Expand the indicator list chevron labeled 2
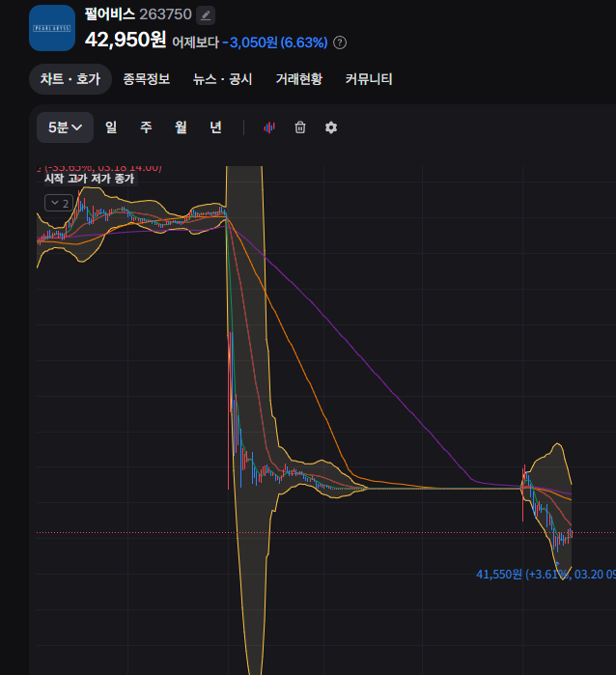616x675 pixels. pos(59,203)
